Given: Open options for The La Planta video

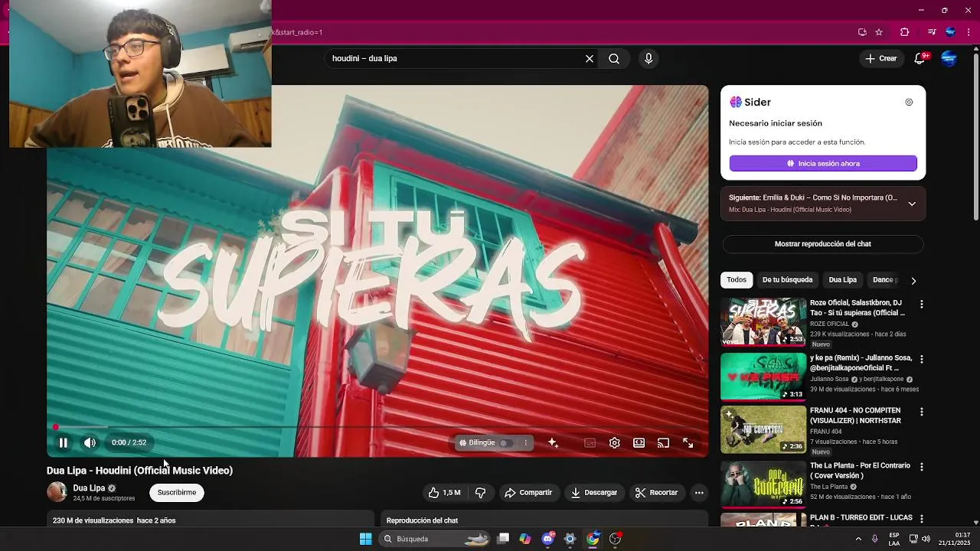Looking at the screenshot, I should click(921, 467).
